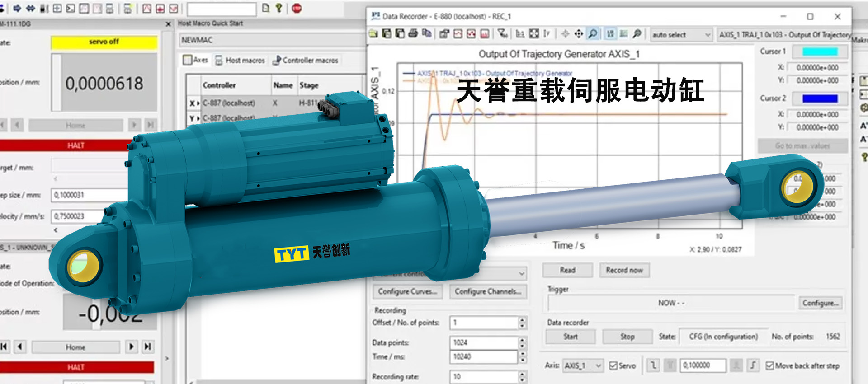Select the zoom magnifier tool in recorder toolbar

pos(592,34)
